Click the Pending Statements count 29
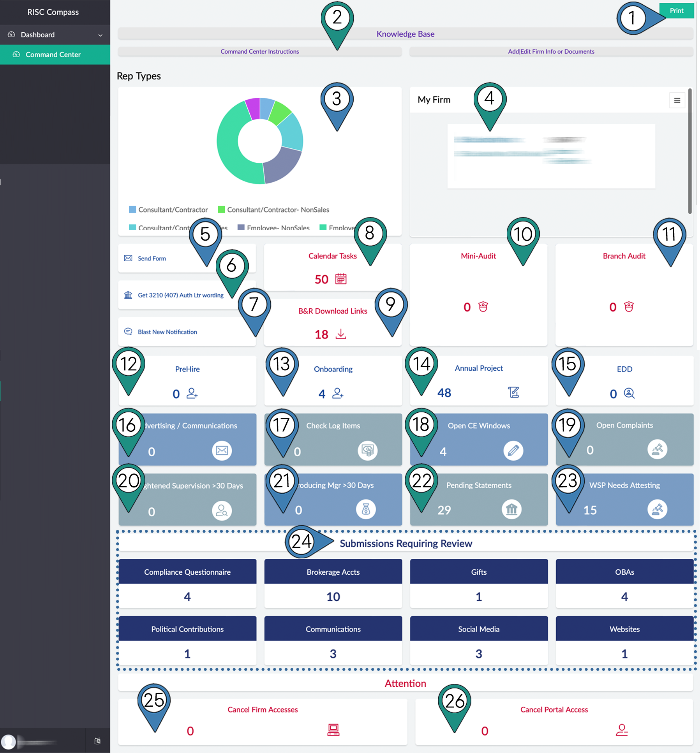The width and height of the screenshot is (700, 753). pyautogui.click(x=444, y=510)
